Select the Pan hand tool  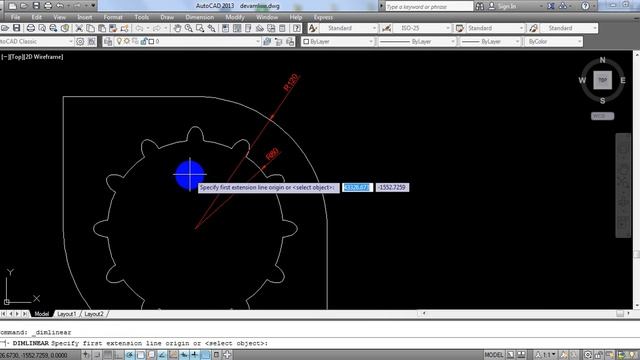(x=177, y=28)
